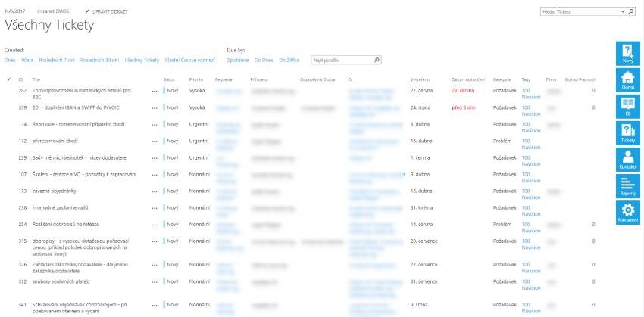The height and width of the screenshot is (317, 644).
Task: Open ellipsis menu for ticket 114
Action: (x=155, y=125)
